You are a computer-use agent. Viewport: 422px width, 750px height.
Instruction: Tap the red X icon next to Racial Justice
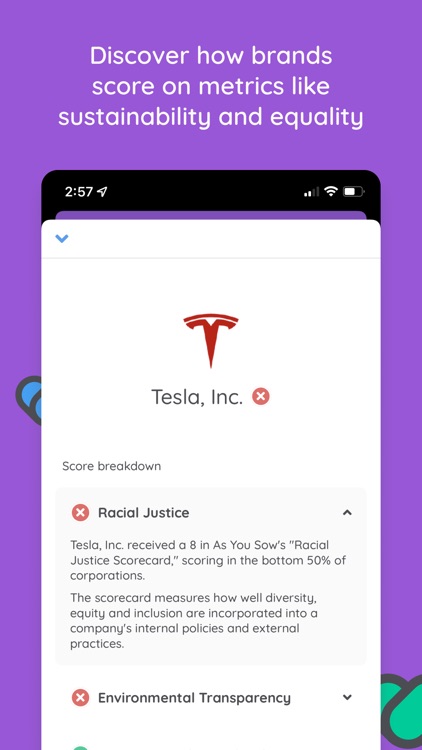pyautogui.click(x=80, y=513)
